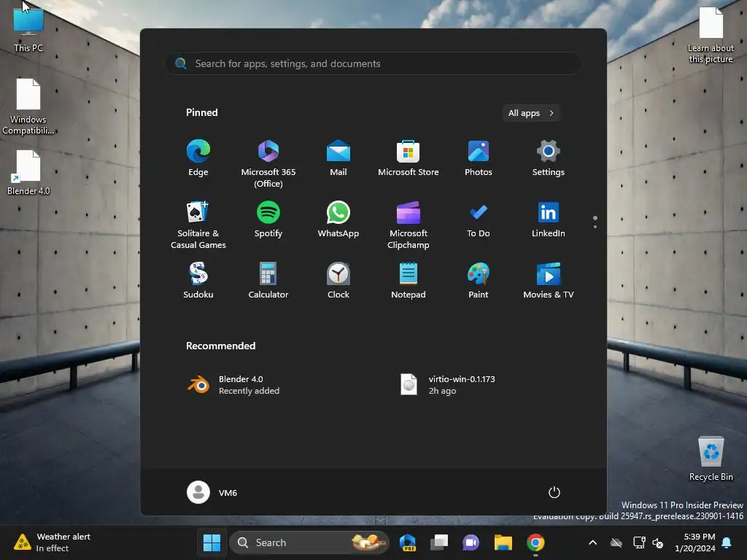
Task: Open the Clock app
Action: coord(338,281)
